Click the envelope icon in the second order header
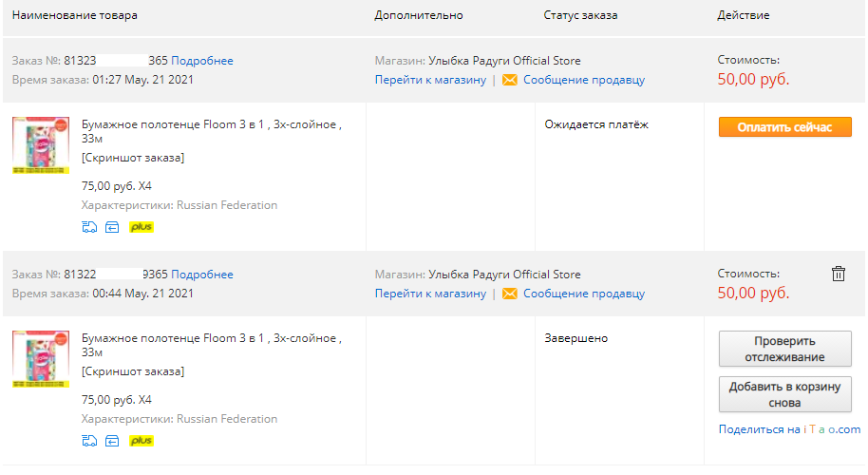This screenshot has height=475, width=868. [x=509, y=294]
